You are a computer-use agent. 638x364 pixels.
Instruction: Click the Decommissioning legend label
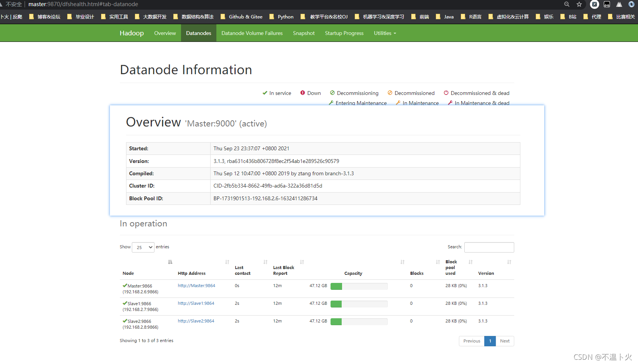(358, 93)
